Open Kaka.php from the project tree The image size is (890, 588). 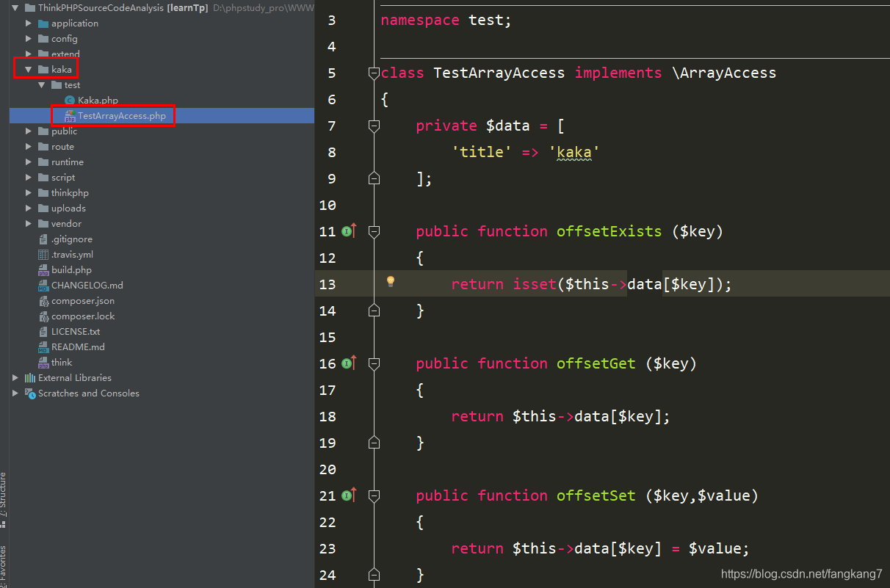coord(98,101)
